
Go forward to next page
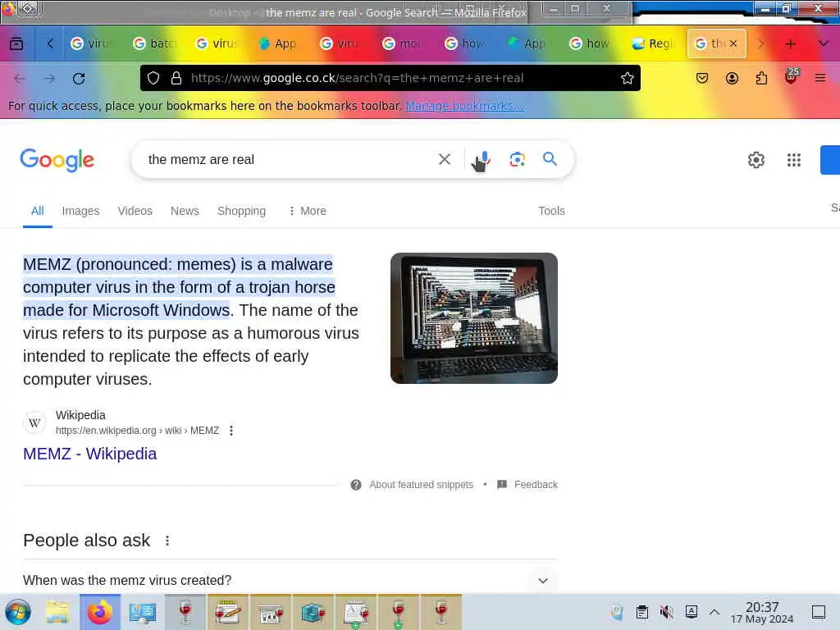coord(49,78)
